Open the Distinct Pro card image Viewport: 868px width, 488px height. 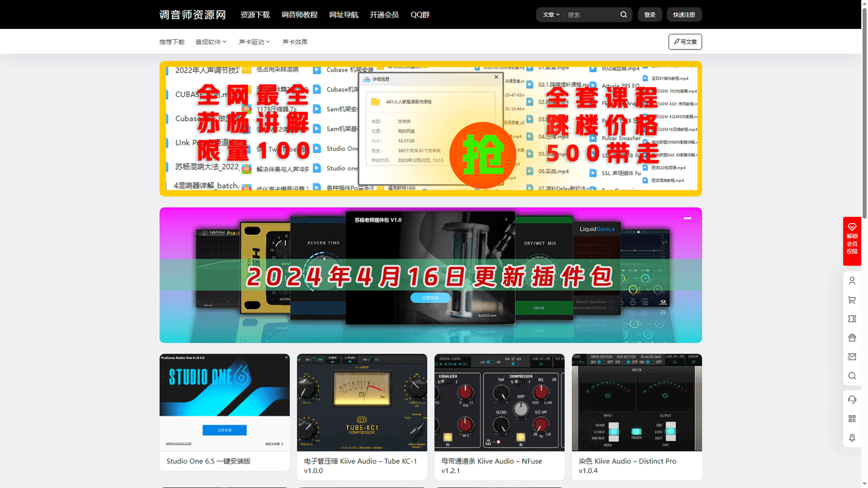point(637,402)
